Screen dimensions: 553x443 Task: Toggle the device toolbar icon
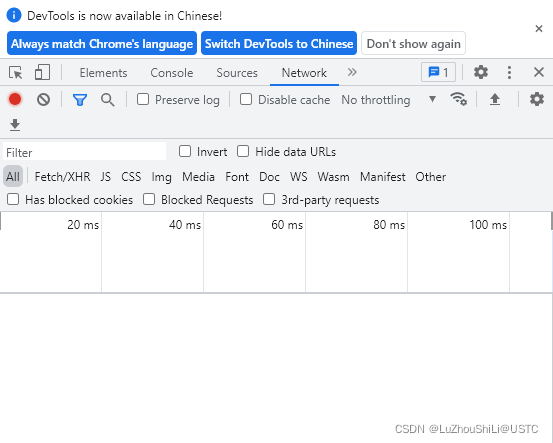coord(42,72)
